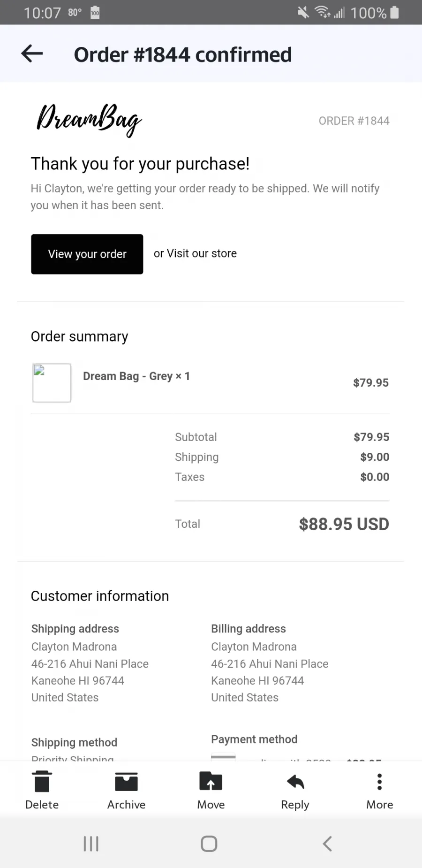Tap the DreamBag logo

(x=89, y=119)
